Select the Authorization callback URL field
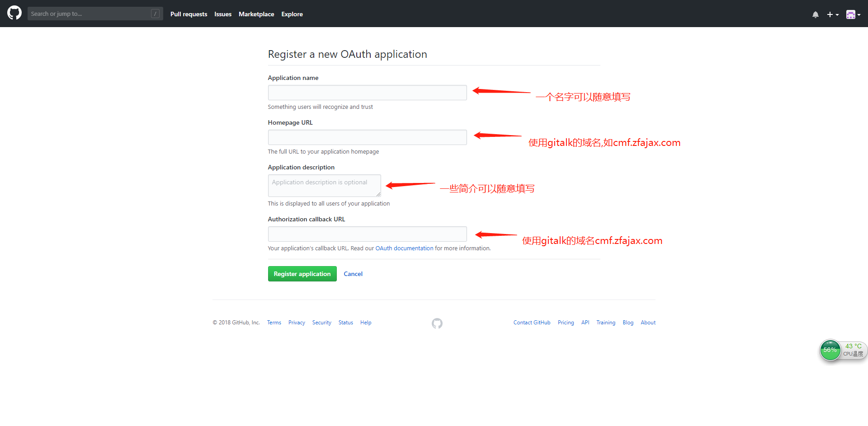868x426 pixels. tap(367, 234)
